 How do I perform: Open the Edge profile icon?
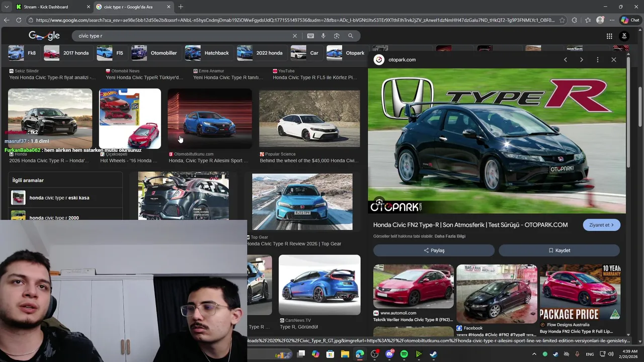tap(600, 20)
